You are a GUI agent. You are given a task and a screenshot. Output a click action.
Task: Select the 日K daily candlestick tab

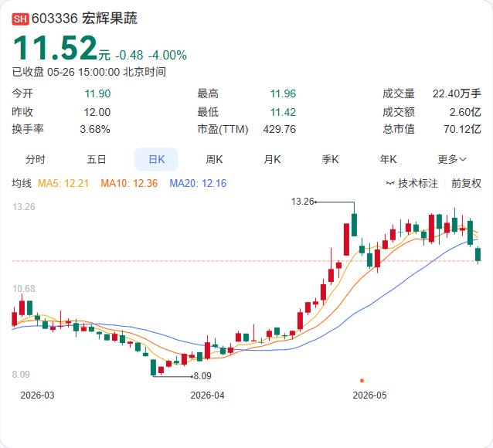156,159
